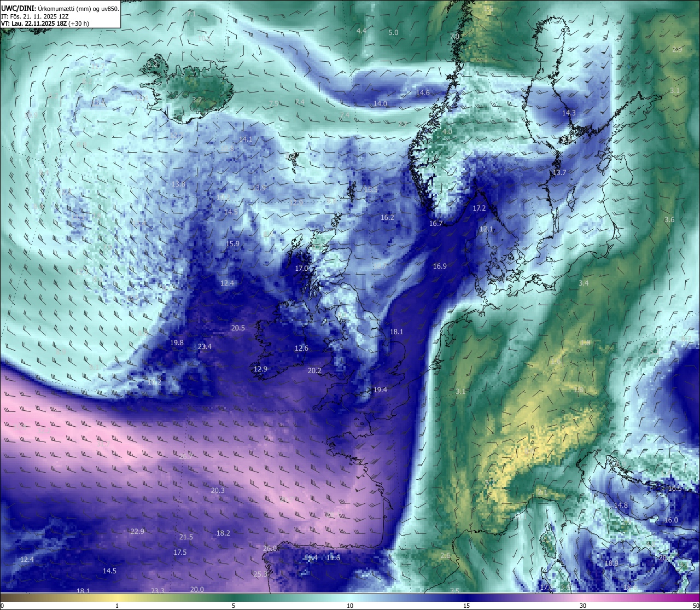Select the 16.7 value label

[436, 224]
